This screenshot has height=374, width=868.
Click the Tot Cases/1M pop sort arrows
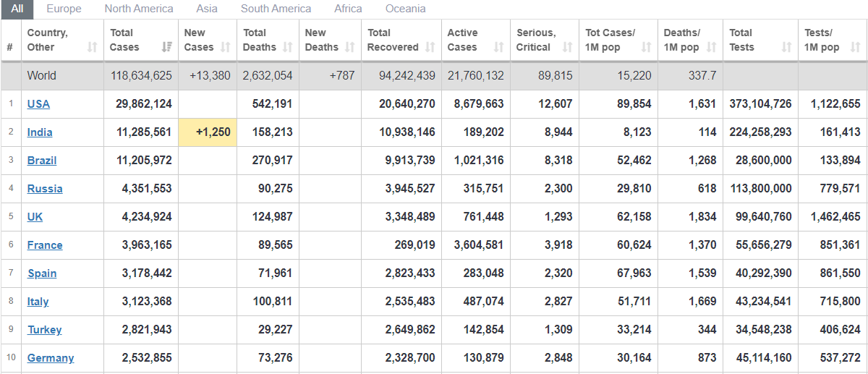(x=646, y=47)
